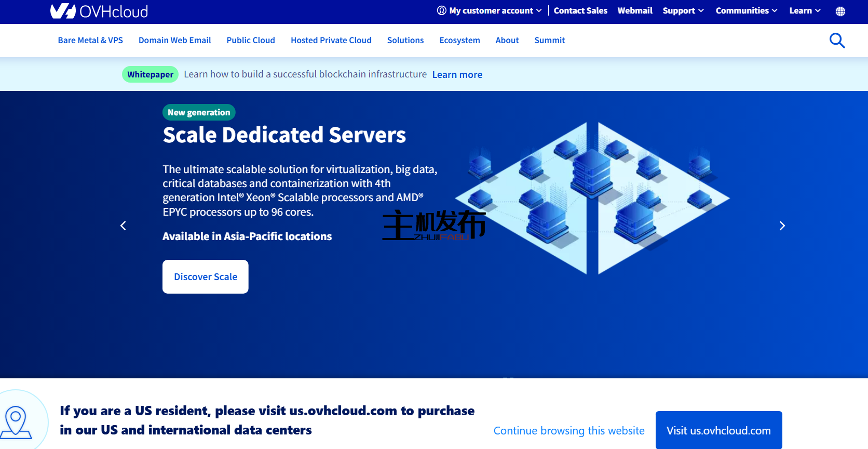Click the map pin location icon
Screen dimensions: 868x449
coord(16,422)
